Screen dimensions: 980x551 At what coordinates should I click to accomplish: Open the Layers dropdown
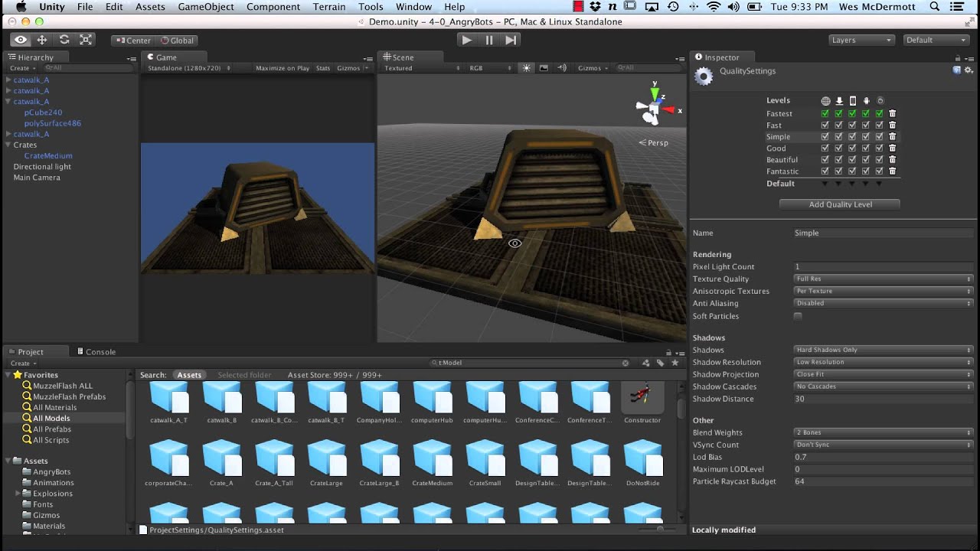[x=862, y=40]
